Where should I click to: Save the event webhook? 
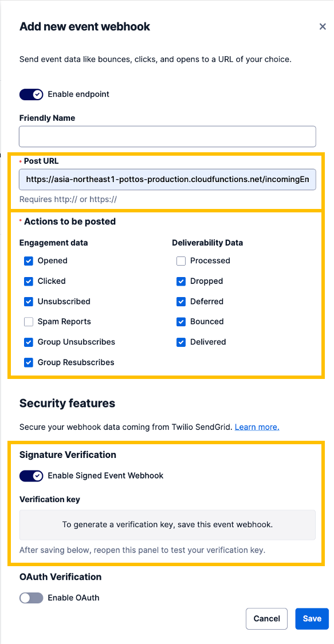[312, 619]
